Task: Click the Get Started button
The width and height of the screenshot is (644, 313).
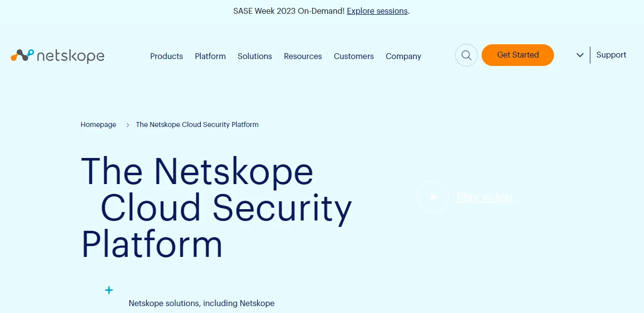Action: pyautogui.click(x=518, y=55)
